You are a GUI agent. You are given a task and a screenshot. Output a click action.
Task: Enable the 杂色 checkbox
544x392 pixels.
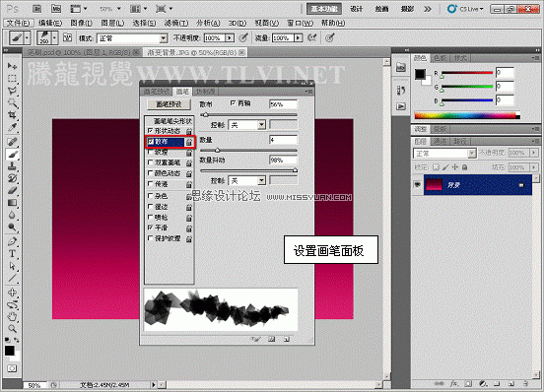click(x=150, y=196)
